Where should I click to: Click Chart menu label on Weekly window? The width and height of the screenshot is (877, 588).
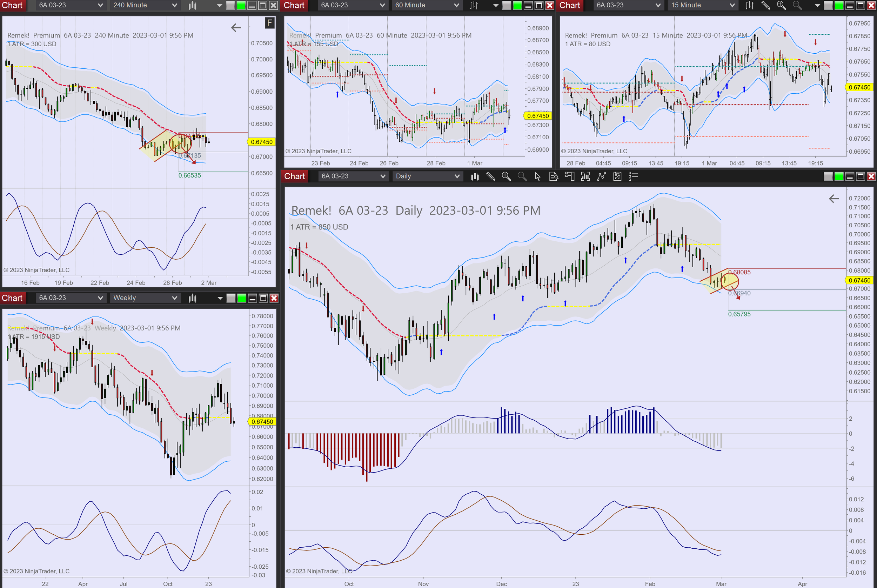click(x=12, y=298)
